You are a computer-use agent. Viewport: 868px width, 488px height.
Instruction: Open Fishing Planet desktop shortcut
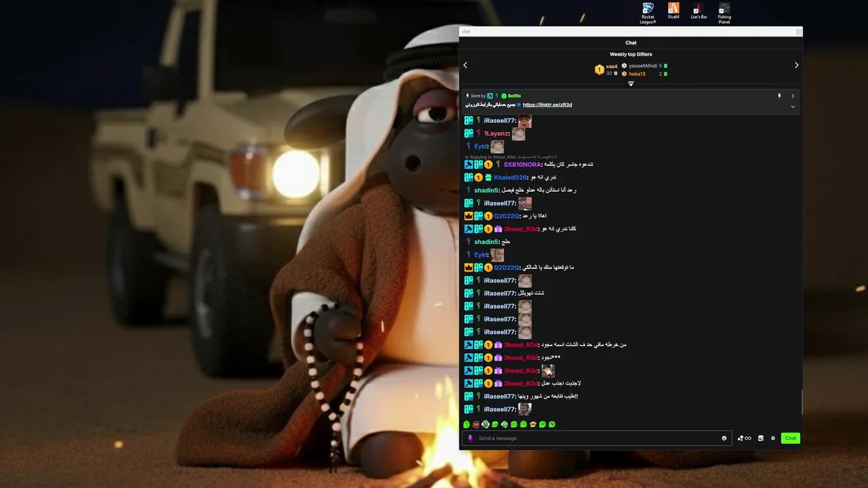(x=724, y=13)
